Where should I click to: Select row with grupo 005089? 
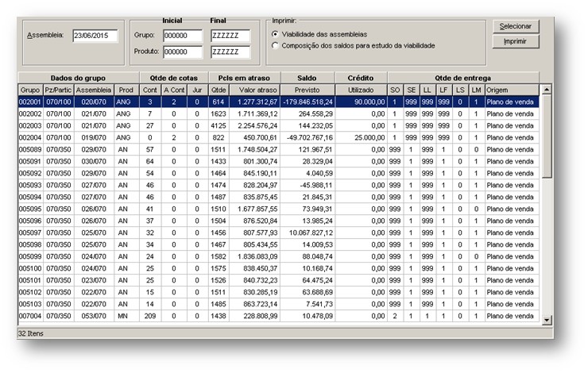[279, 149]
